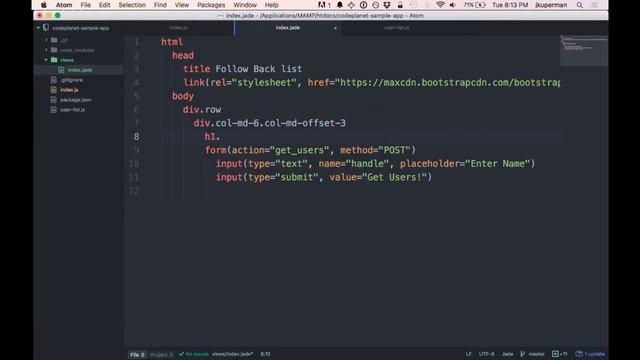Screen dimensions: 640x360
Task: Click the linter Project issues count
Action: (162, 354)
